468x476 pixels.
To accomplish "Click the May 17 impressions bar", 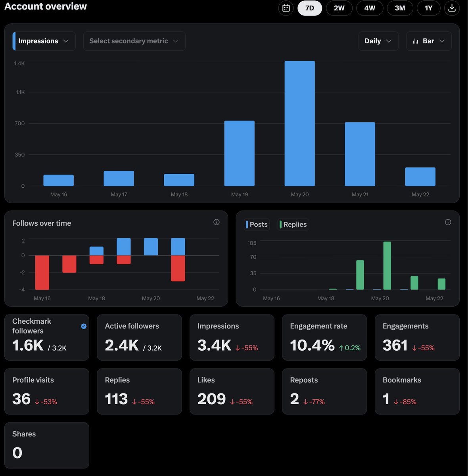I will 119,178.
